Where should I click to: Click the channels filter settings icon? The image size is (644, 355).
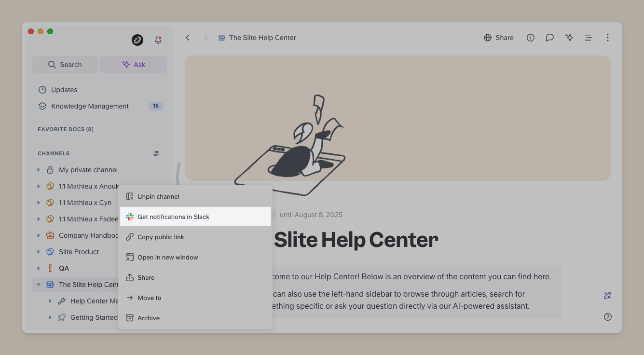click(x=156, y=153)
